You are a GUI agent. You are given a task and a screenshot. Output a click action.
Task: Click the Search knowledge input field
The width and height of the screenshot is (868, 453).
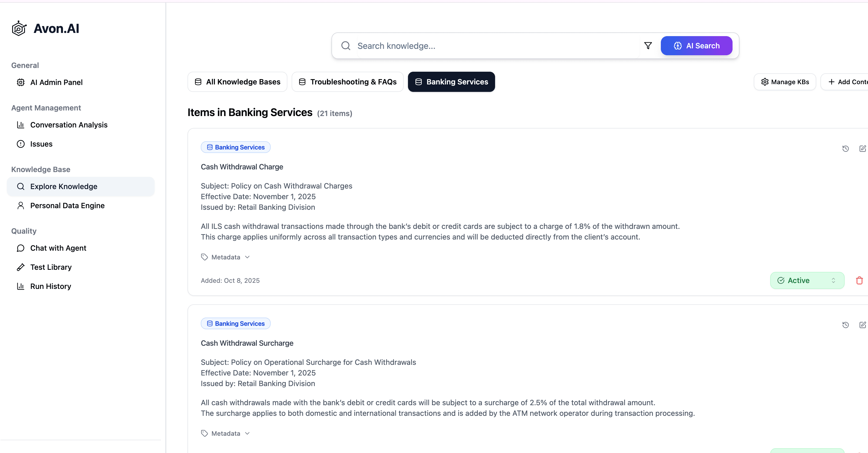(472, 46)
